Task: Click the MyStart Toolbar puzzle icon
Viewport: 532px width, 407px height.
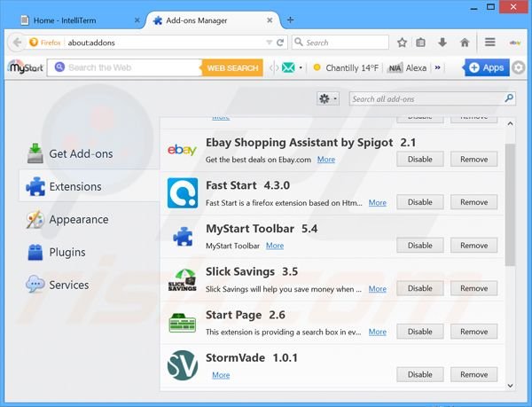Action: [183, 236]
